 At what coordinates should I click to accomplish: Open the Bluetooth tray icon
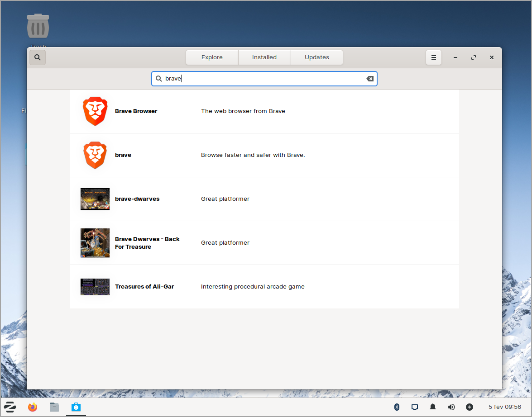click(x=397, y=407)
